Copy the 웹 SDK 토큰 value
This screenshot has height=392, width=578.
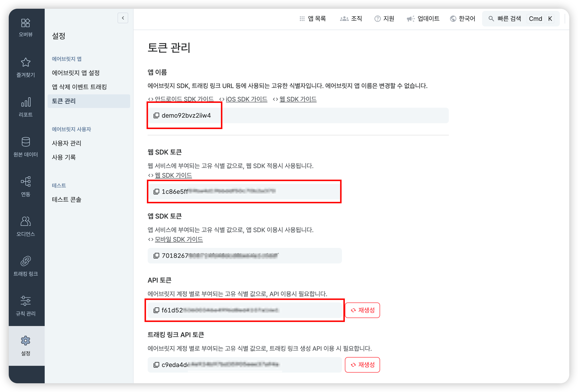tap(156, 192)
